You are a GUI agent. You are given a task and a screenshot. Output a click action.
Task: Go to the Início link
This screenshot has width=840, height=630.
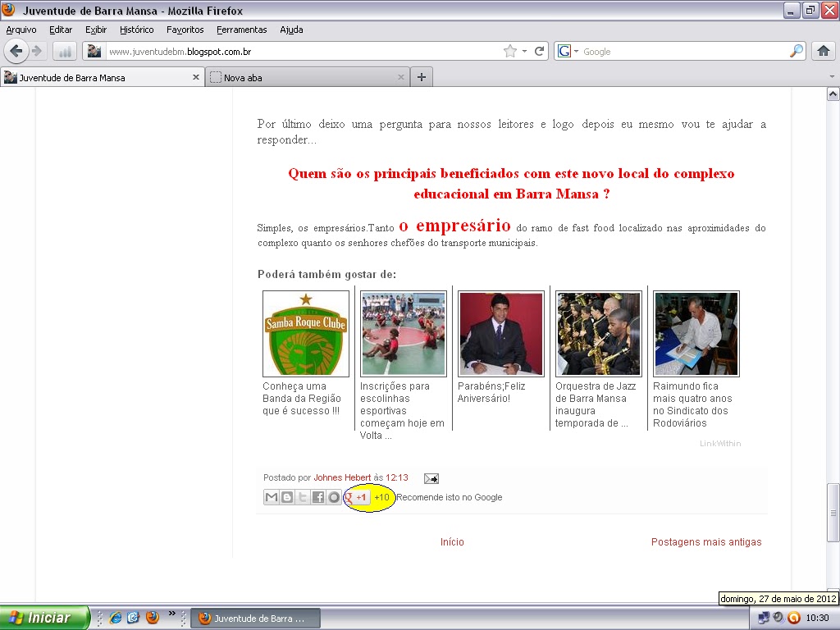click(x=452, y=542)
